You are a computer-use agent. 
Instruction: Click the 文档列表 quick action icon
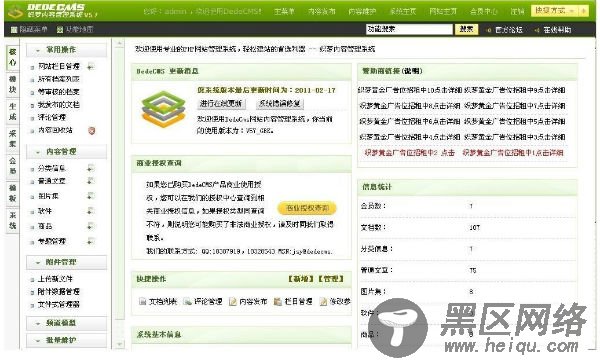coord(142,301)
